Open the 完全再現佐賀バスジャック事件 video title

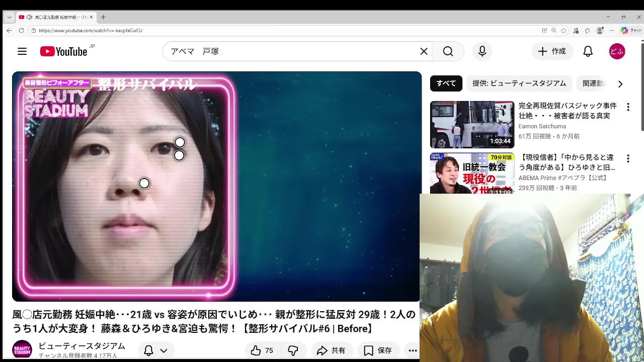click(568, 111)
